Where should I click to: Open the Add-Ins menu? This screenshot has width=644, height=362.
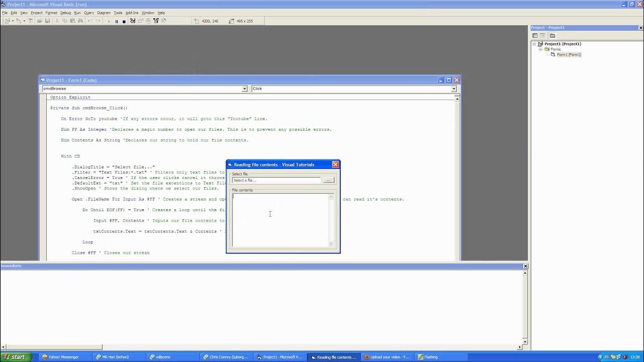[x=132, y=13]
